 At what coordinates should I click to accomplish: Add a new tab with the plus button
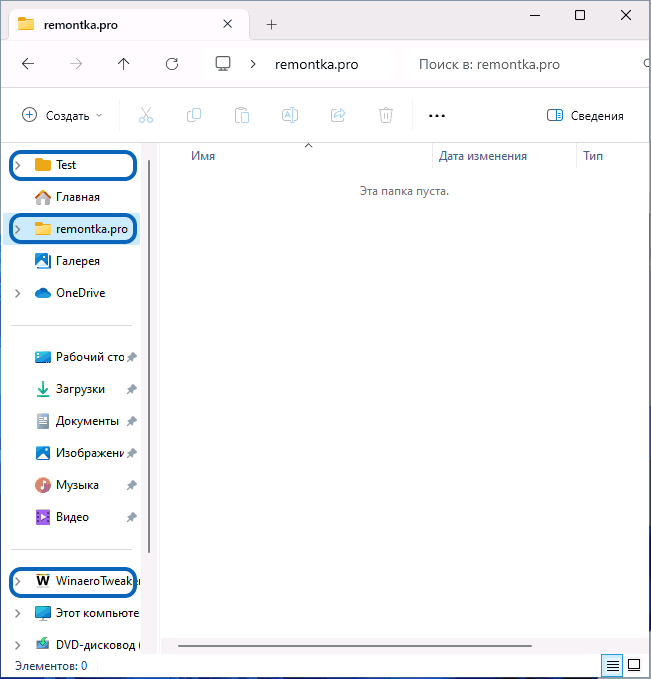tap(272, 25)
